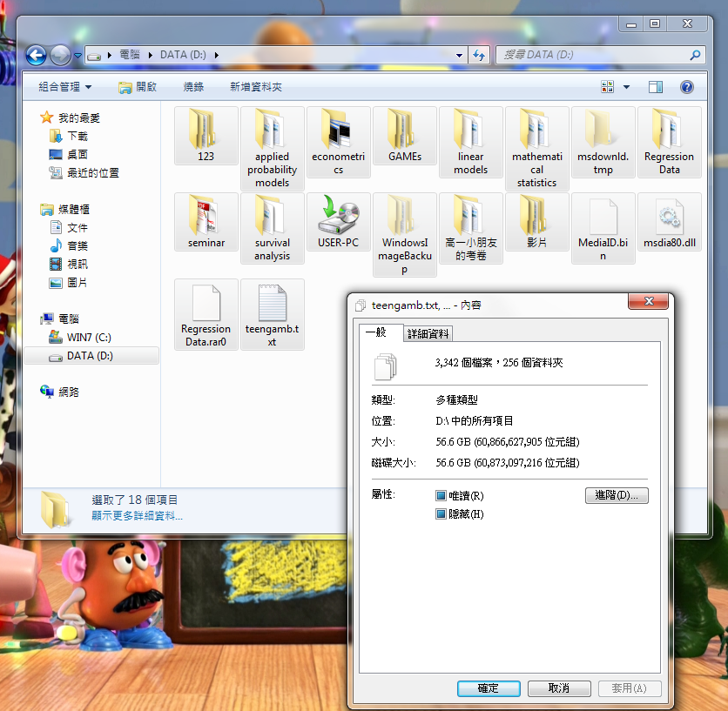Click 取消 in the properties dialog

pyautogui.click(x=559, y=688)
